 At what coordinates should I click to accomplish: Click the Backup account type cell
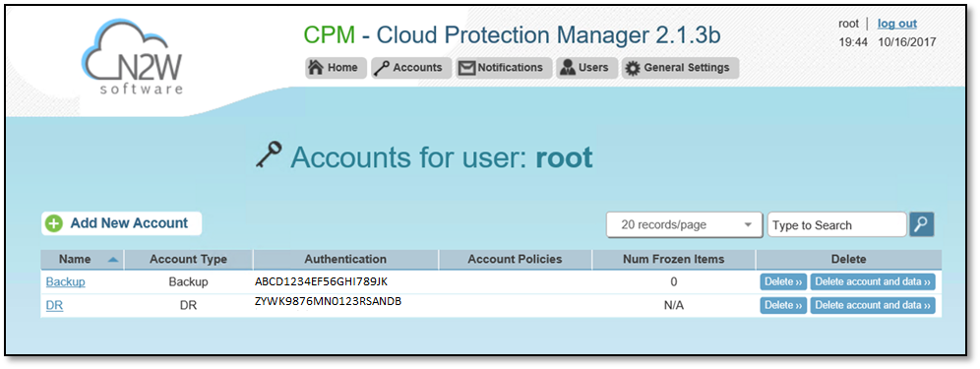(188, 282)
